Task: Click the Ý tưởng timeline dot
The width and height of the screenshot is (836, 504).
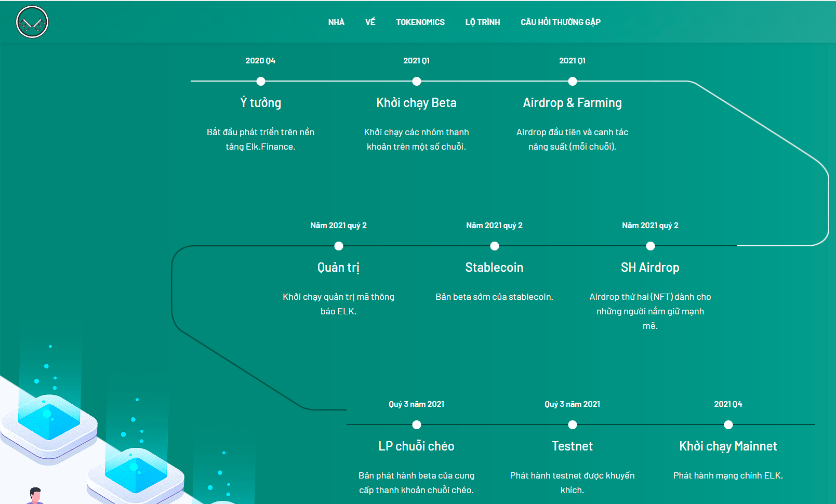Action: (x=261, y=82)
